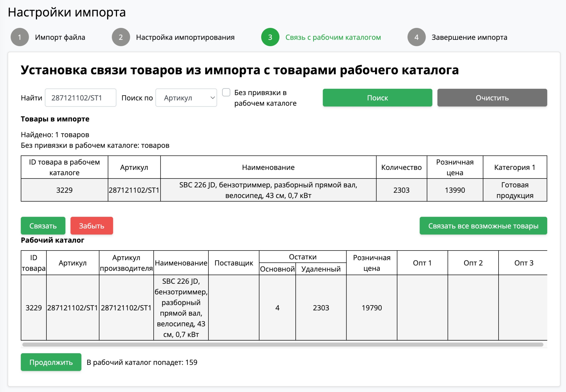Click the Импорт файла step label
The image size is (566, 392).
(60, 37)
